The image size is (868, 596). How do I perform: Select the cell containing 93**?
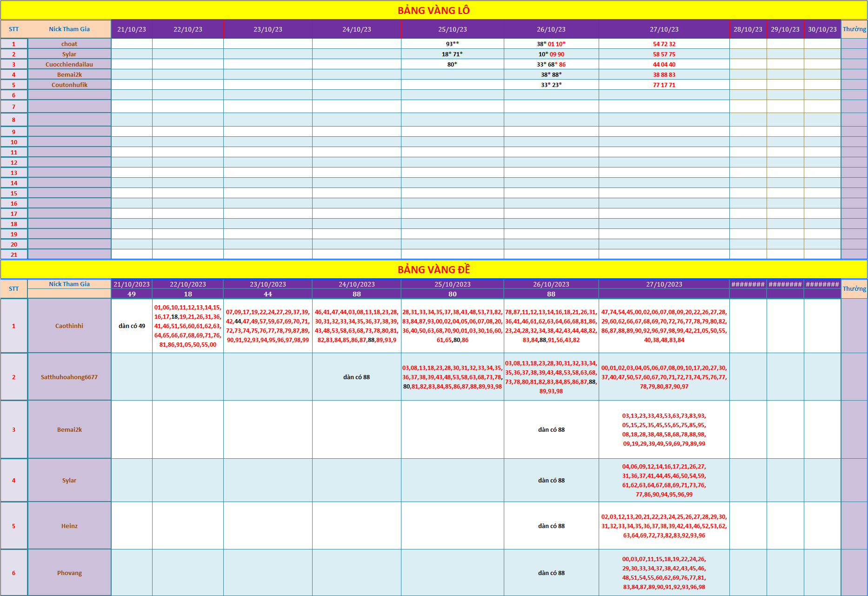click(452, 44)
